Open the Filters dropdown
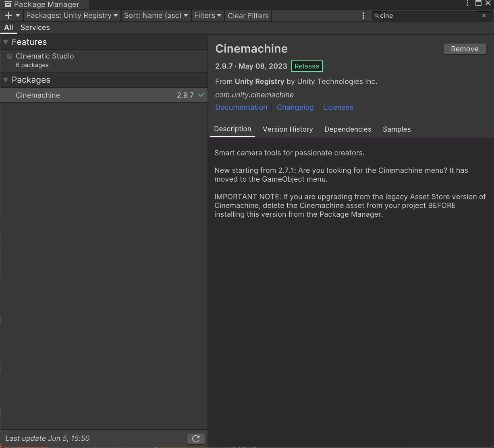This screenshot has width=494, height=448. pyautogui.click(x=208, y=15)
